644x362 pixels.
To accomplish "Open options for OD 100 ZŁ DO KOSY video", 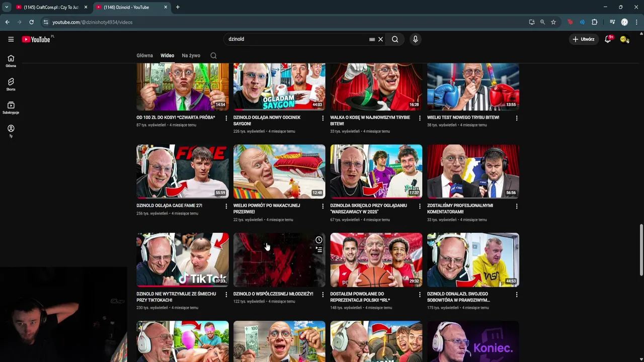I will click(226, 118).
